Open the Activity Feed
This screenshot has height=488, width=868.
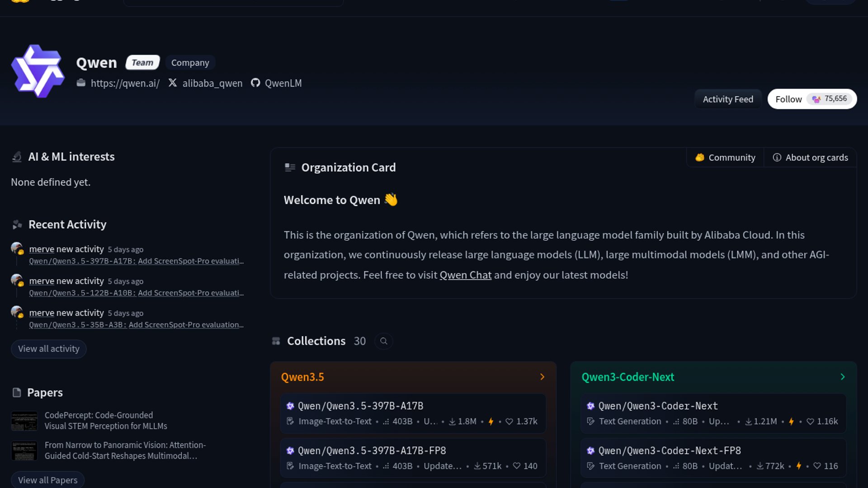727,99
